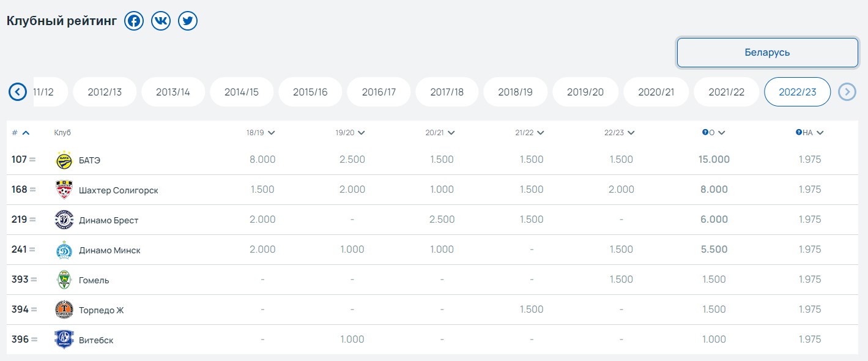
Task: Open the Динамо Минск club link
Action: coord(109,250)
